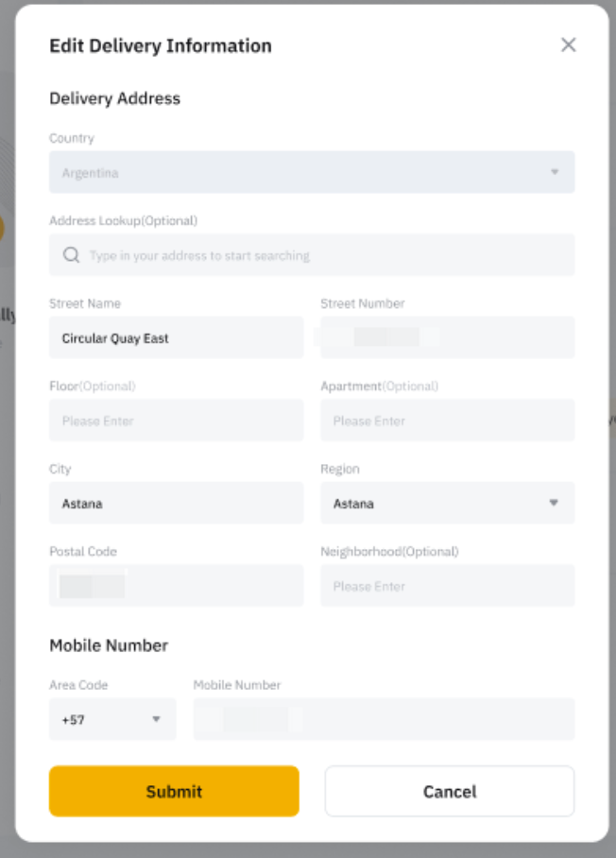616x858 pixels.
Task: Focus the Apartment optional field
Action: pos(447,420)
